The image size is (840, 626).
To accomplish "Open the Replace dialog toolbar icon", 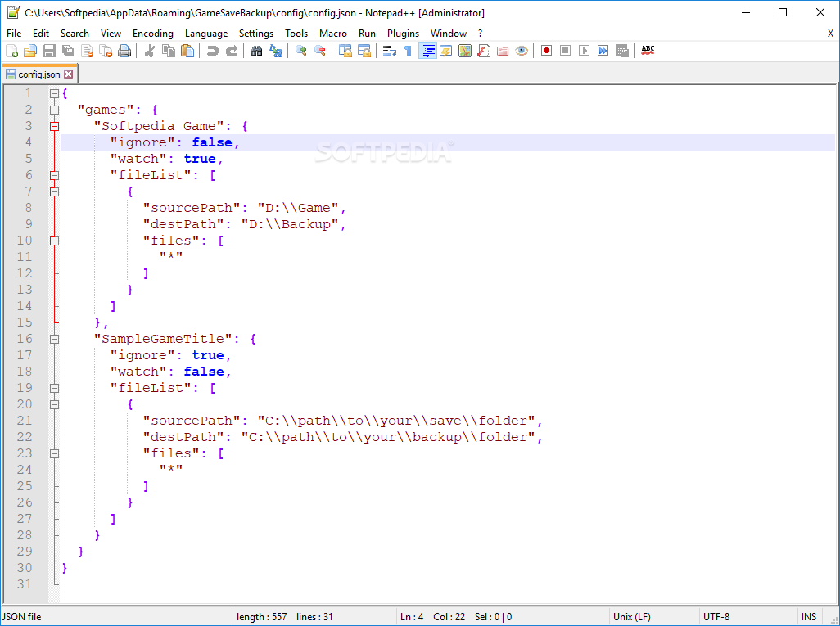I will click(x=276, y=51).
